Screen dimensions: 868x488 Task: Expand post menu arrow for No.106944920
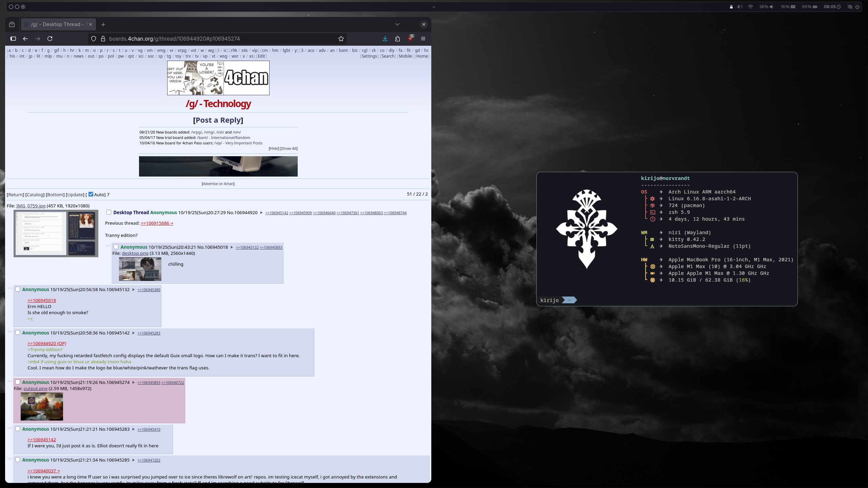tap(261, 213)
